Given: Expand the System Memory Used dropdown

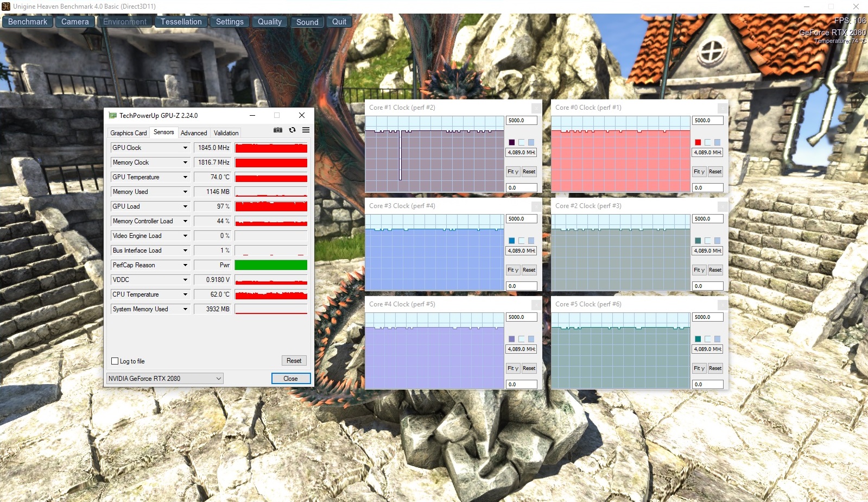Looking at the screenshot, I should (185, 309).
